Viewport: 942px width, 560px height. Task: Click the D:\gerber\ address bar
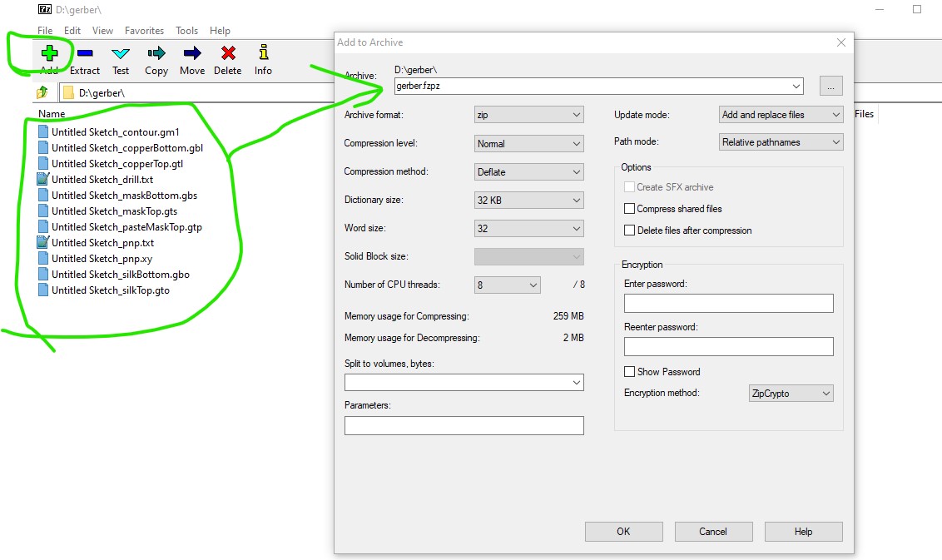[x=198, y=92]
